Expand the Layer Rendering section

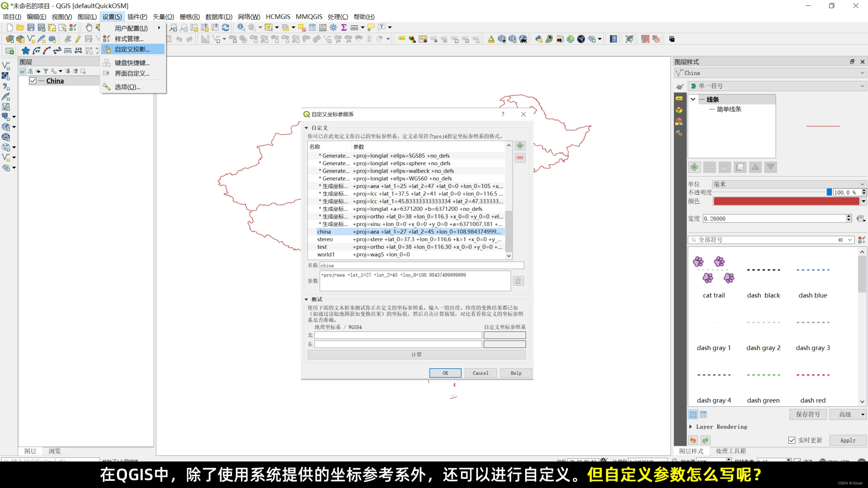[x=691, y=427]
